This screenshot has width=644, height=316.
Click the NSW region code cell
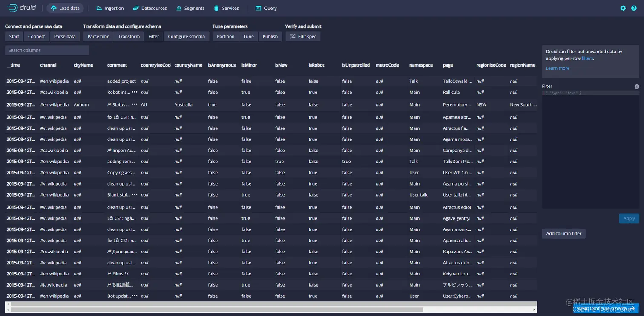tap(481, 104)
